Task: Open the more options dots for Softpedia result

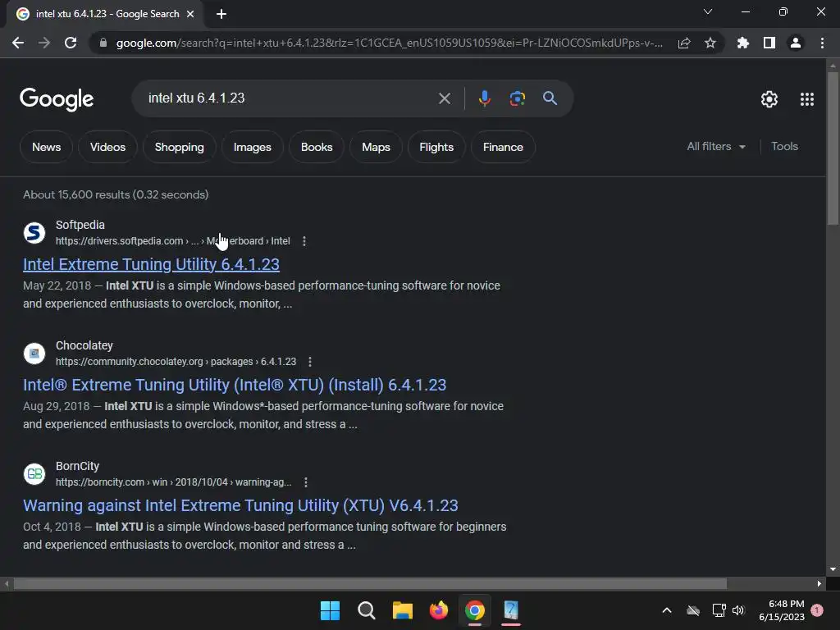Action: pos(304,241)
